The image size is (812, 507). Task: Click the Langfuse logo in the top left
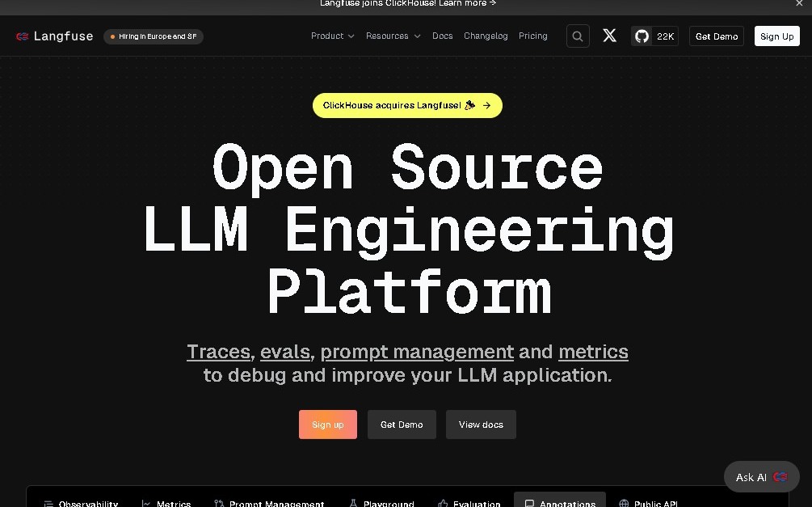[53, 36]
